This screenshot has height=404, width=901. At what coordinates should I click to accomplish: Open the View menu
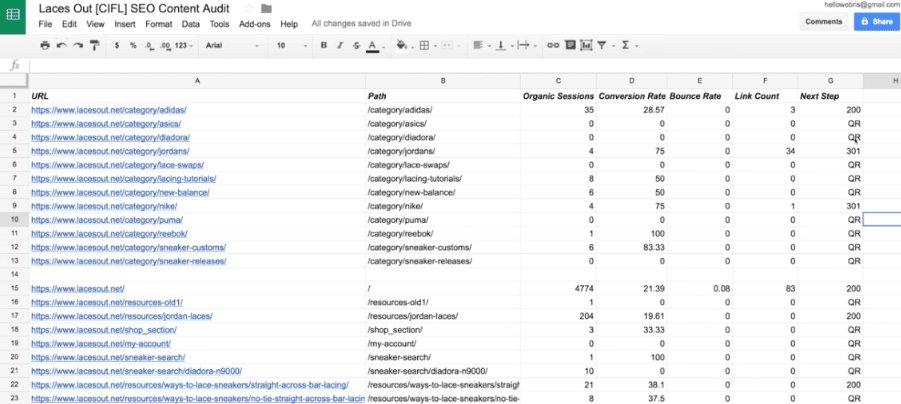tap(95, 24)
